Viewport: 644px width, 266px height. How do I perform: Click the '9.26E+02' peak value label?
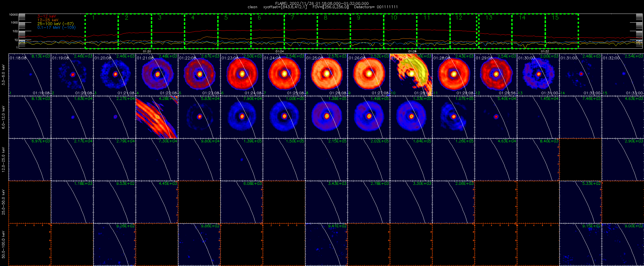126,226
